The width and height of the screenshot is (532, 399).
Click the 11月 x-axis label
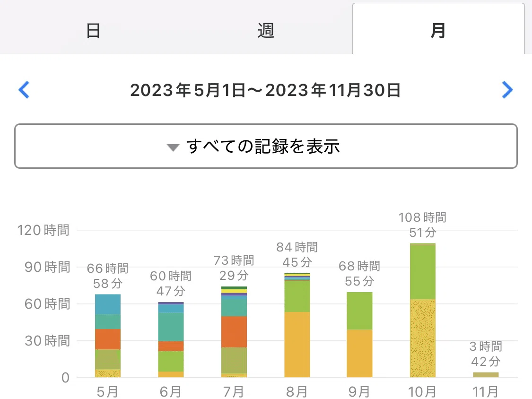pos(486,391)
